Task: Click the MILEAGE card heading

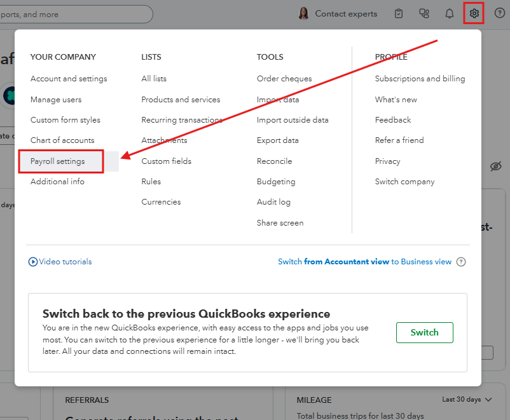Action: pyautogui.click(x=314, y=400)
